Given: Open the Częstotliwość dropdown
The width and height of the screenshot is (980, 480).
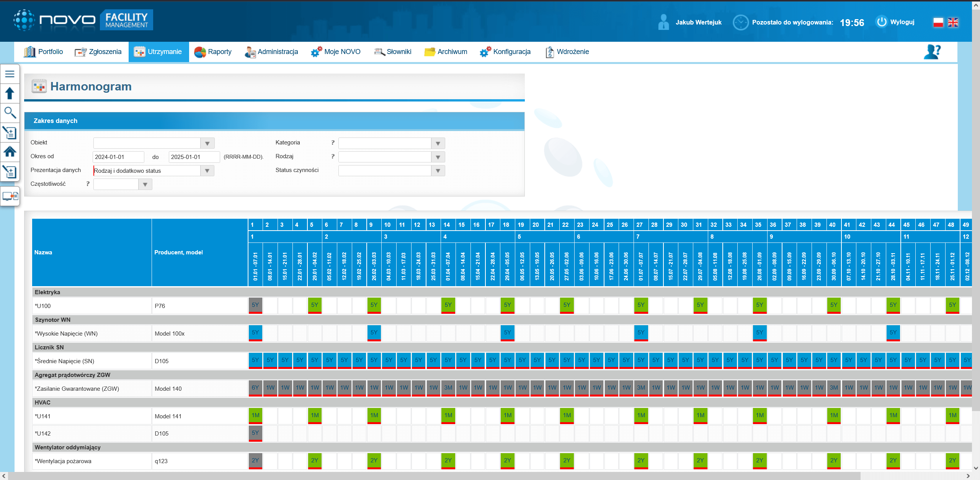Looking at the screenshot, I should pos(145,185).
